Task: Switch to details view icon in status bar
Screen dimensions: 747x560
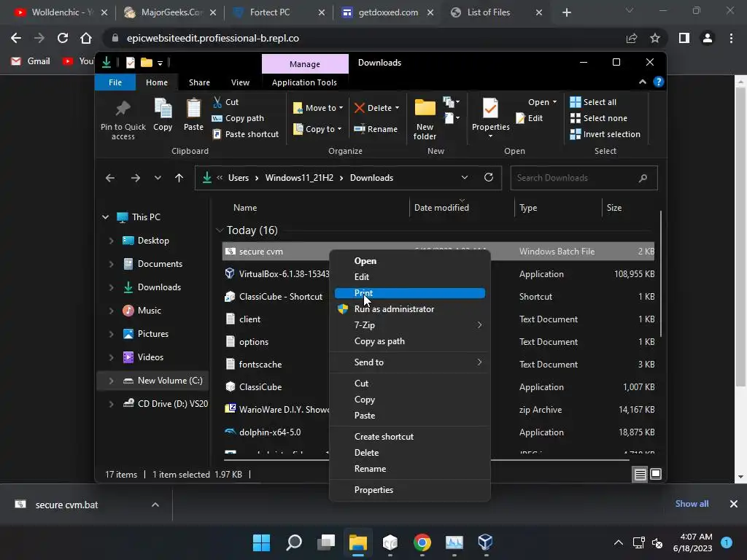Action: click(x=640, y=474)
